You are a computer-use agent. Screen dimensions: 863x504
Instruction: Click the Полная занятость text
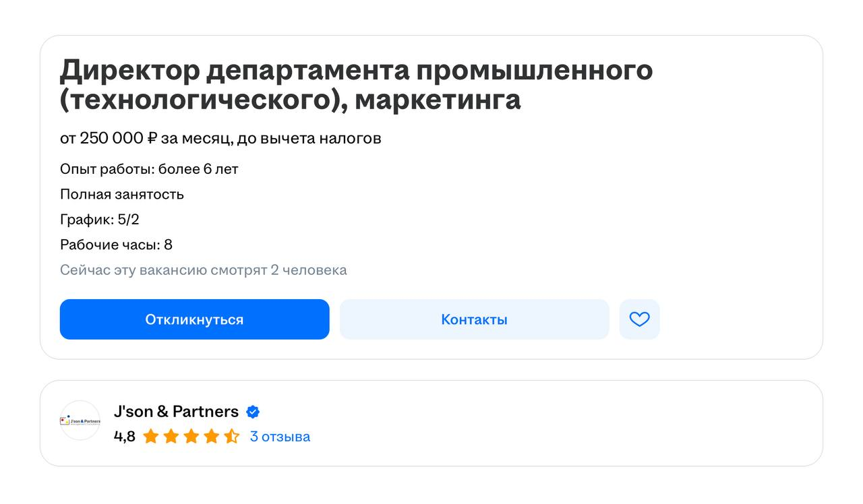pyautogui.click(x=122, y=195)
